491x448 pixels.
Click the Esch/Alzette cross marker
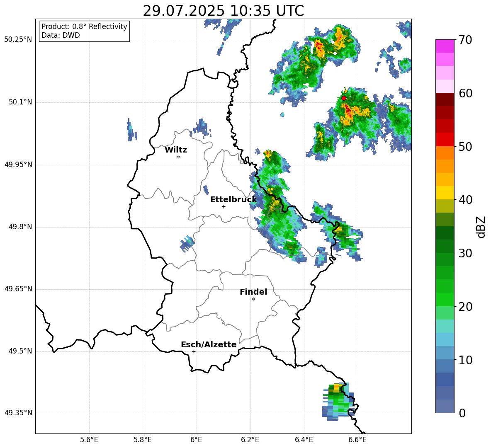(194, 351)
